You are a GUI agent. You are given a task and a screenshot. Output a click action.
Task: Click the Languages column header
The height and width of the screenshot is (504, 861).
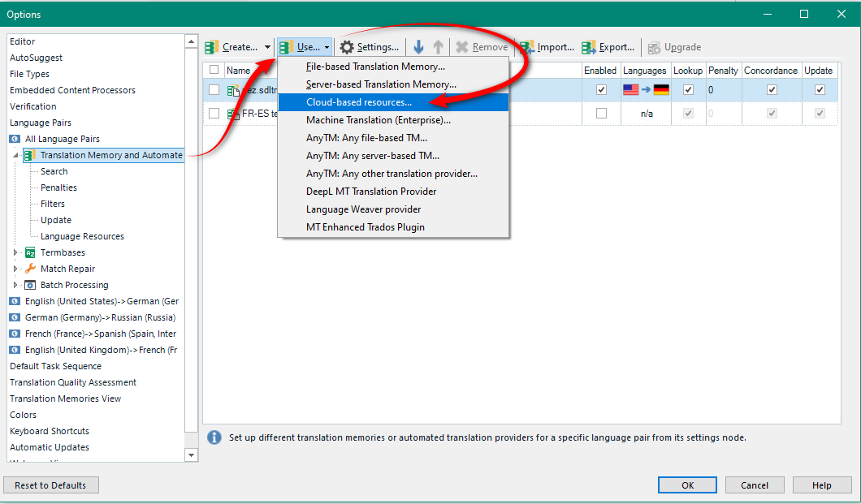click(x=645, y=70)
